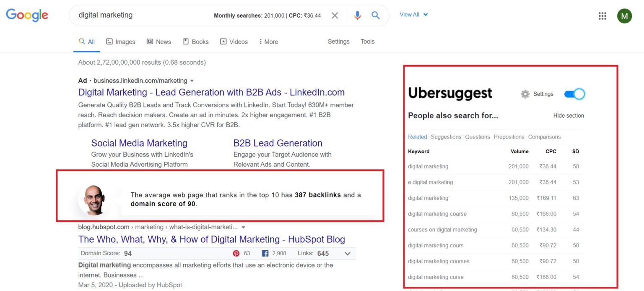Select the Related keywords tab
Image resolution: width=644 pixels, height=291 pixels.
pos(418,137)
